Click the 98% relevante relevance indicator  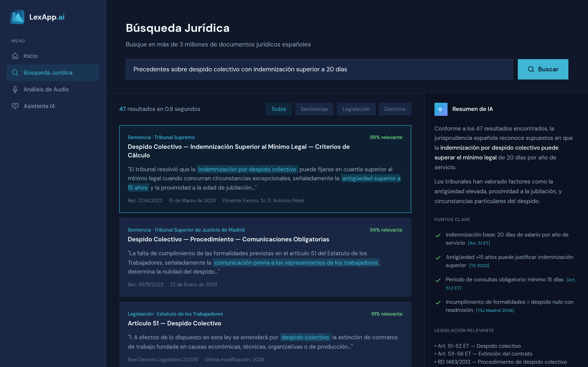point(386,137)
